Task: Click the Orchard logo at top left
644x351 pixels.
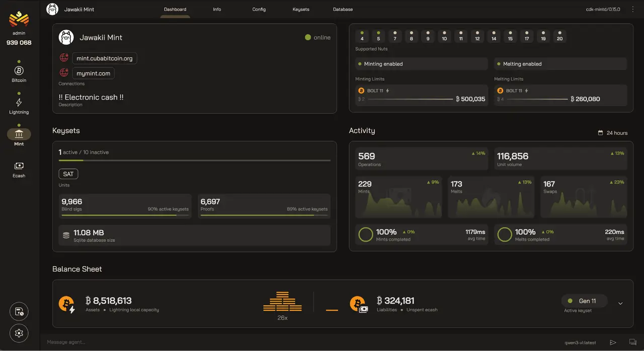Action: coord(19,19)
